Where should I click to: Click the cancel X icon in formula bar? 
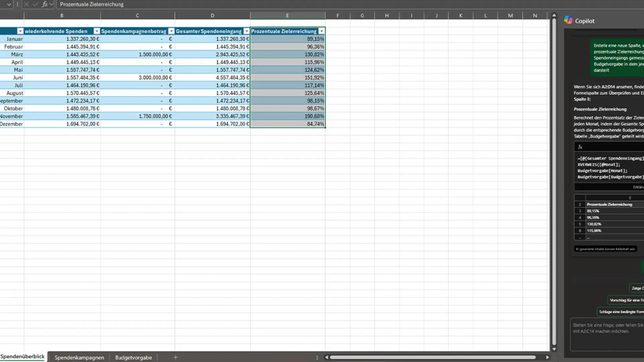pos(26,4)
